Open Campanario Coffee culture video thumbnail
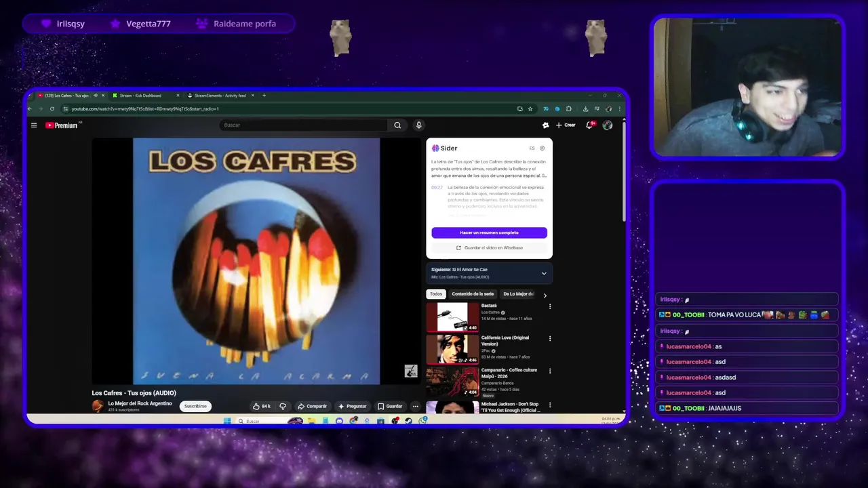 452,382
